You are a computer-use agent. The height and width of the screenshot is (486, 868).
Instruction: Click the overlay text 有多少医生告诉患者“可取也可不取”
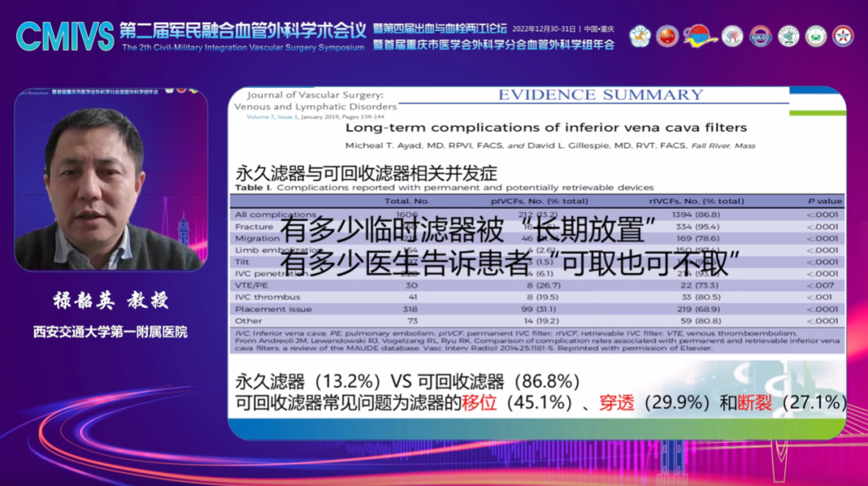pos(510,263)
